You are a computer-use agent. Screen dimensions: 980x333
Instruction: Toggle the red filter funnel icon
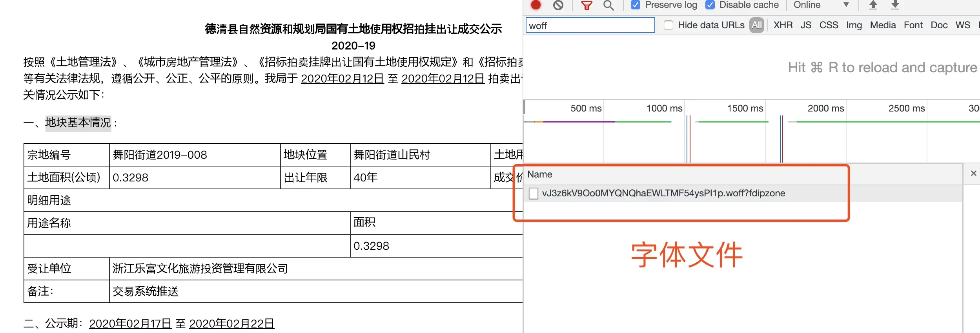(587, 5)
